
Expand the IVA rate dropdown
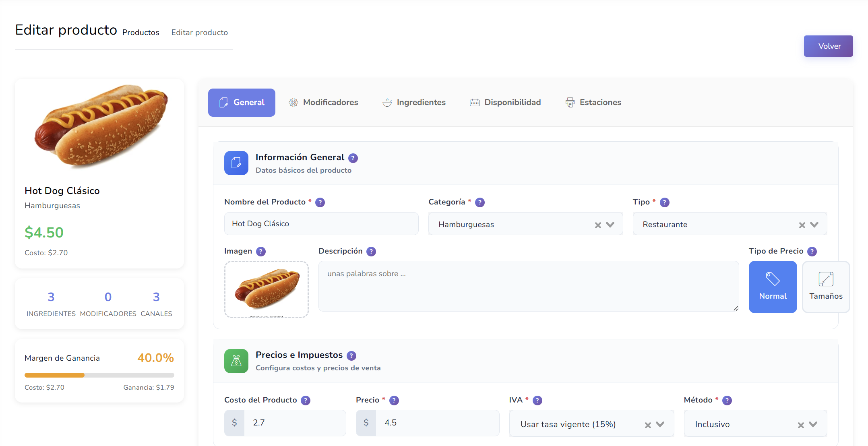[660, 424]
